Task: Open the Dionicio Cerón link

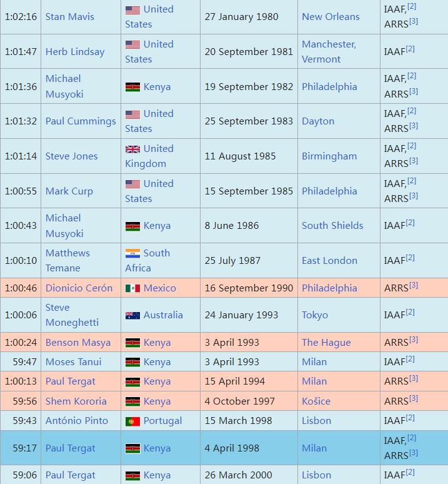Action: pyautogui.click(x=79, y=288)
